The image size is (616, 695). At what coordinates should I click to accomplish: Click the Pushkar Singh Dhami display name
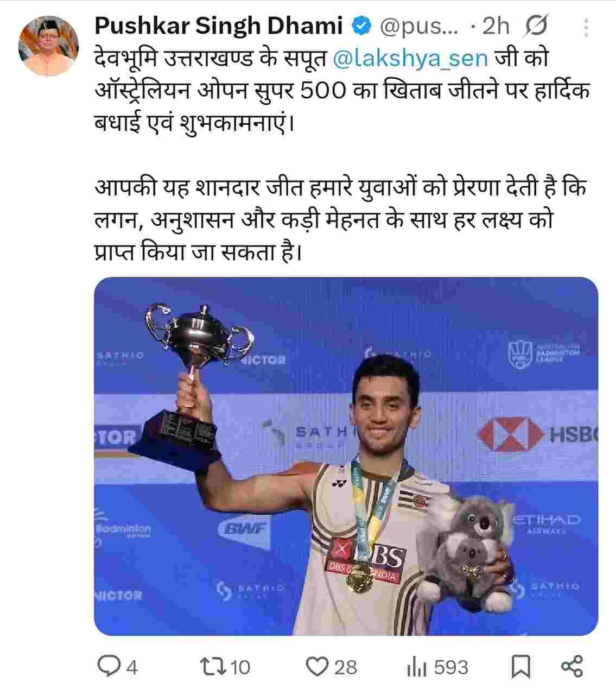219,26
